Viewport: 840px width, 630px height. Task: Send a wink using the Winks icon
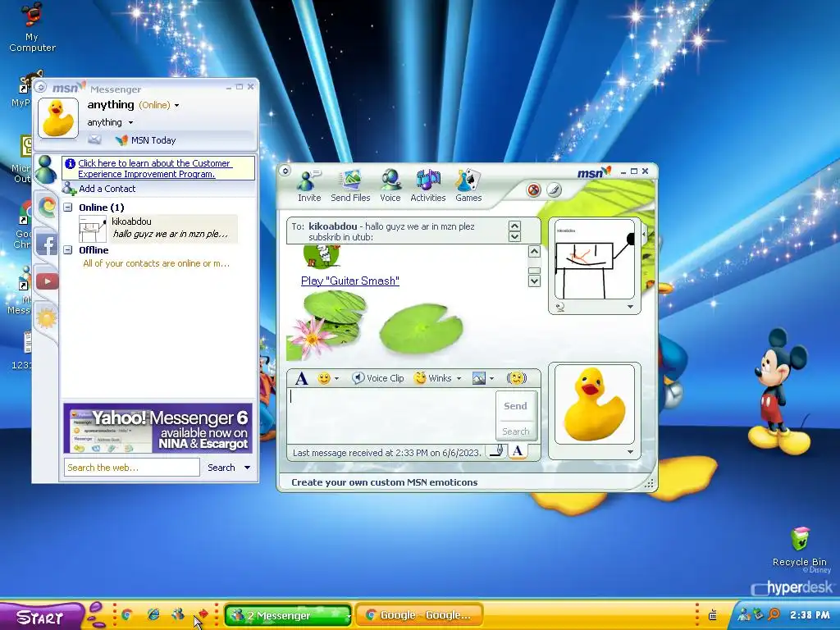point(433,378)
